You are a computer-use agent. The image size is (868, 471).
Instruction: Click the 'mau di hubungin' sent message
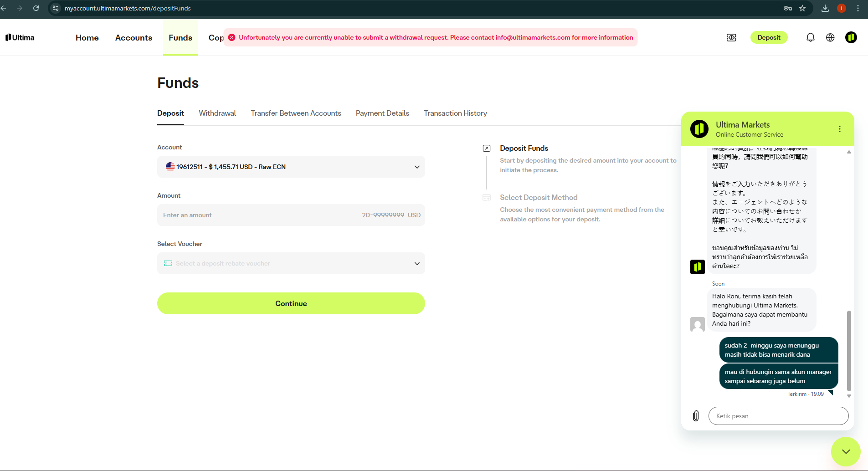coord(779,376)
